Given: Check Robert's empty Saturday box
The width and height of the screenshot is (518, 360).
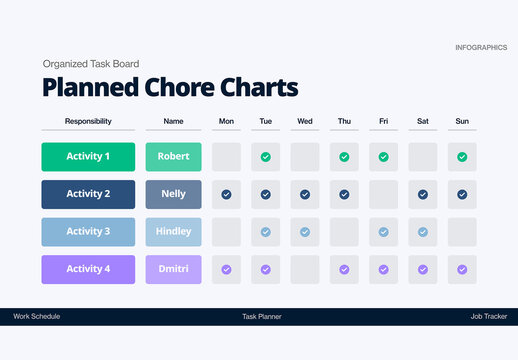Looking at the screenshot, I should coord(423,157).
